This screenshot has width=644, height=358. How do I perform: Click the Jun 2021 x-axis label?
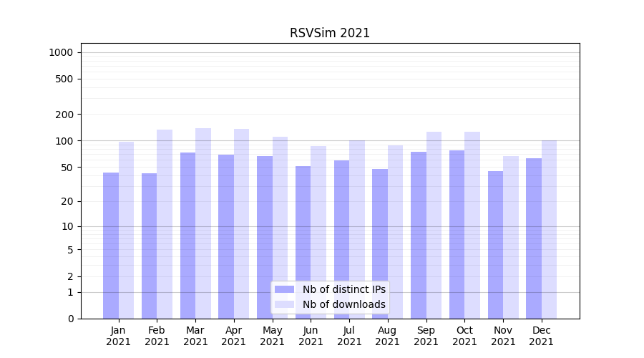click(311, 336)
